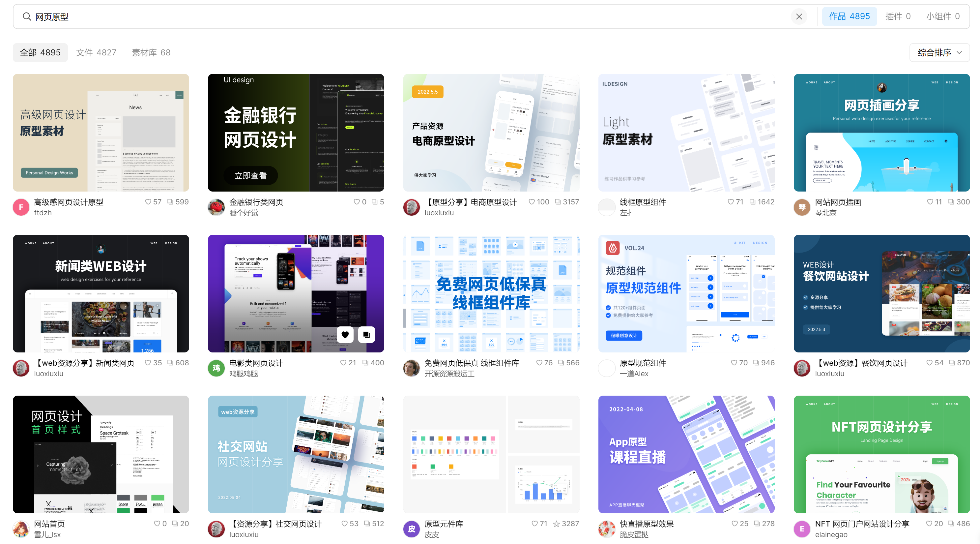The height and width of the screenshot is (544, 980).
Task: Open 皮皮 purple author avatar
Action: [411, 529]
